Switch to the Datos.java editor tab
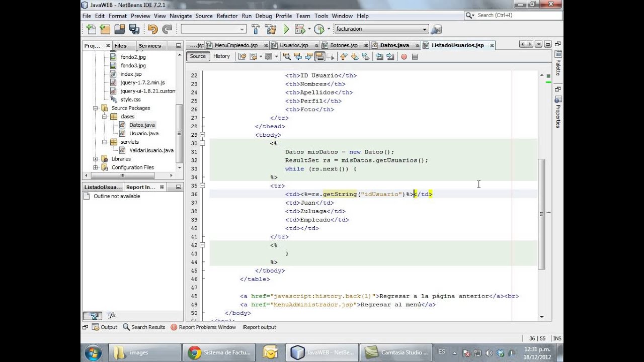 (x=395, y=45)
